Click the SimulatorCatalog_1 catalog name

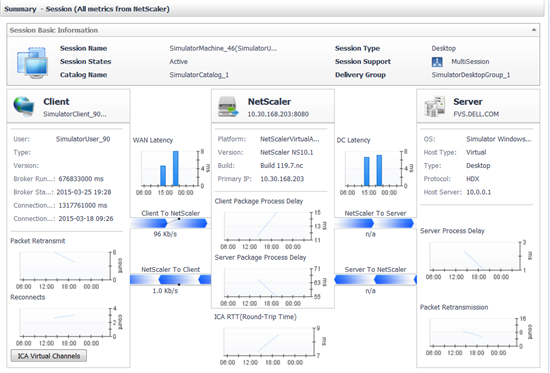pyautogui.click(x=199, y=75)
